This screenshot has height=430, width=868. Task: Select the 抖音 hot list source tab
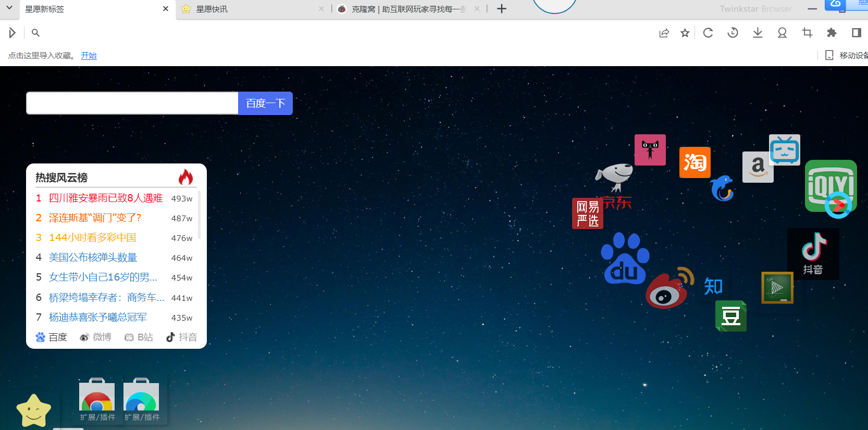point(181,337)
